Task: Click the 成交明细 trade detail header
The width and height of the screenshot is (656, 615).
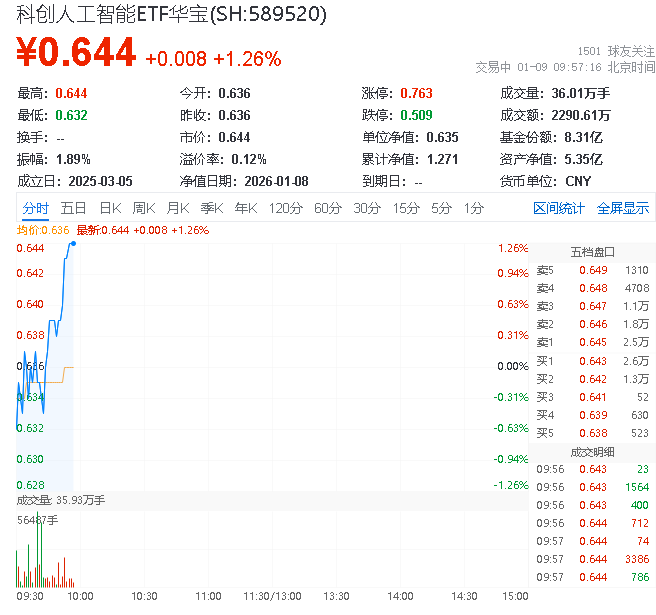Action: [592, 452]
